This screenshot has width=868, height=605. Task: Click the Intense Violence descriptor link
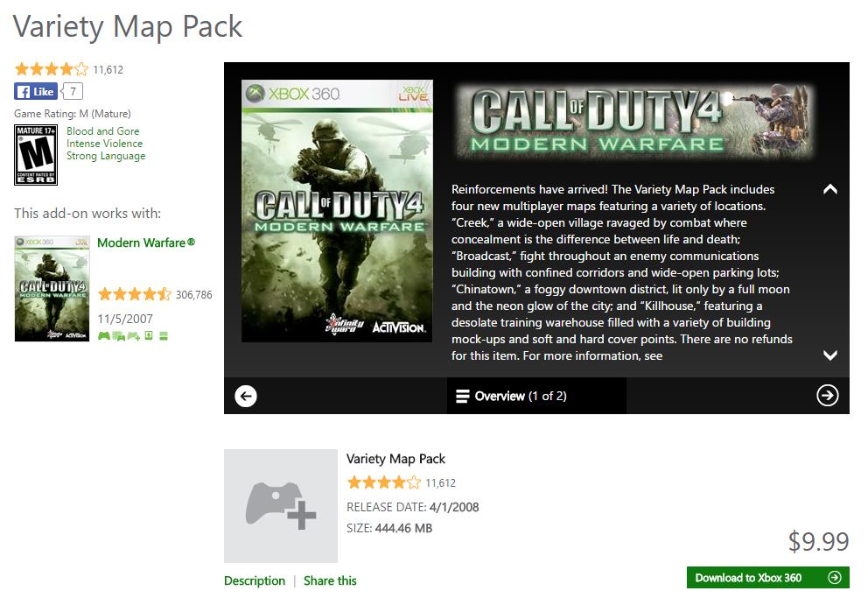coord(104,144)
